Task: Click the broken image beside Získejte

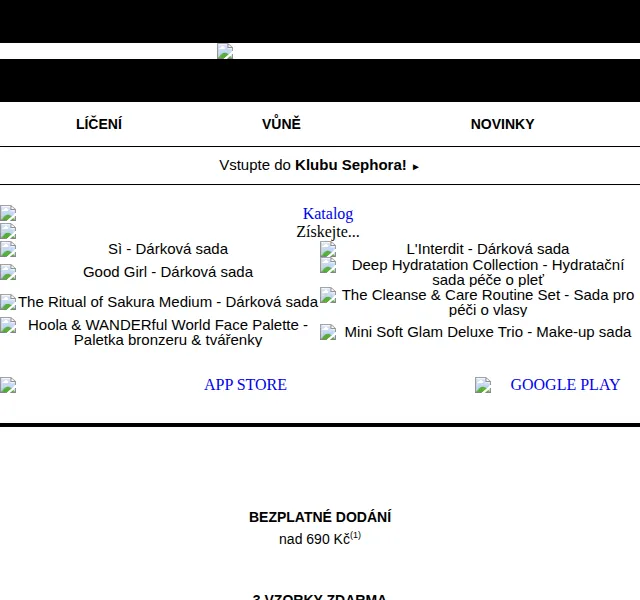Action: pyautogui.click(x=8, y=231)
